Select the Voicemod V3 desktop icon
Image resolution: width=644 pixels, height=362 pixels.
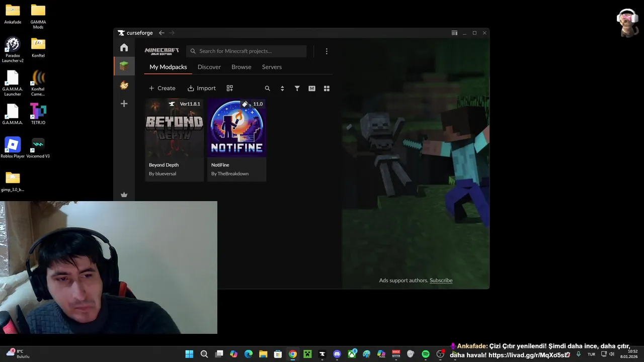click(x=38, y=148)
